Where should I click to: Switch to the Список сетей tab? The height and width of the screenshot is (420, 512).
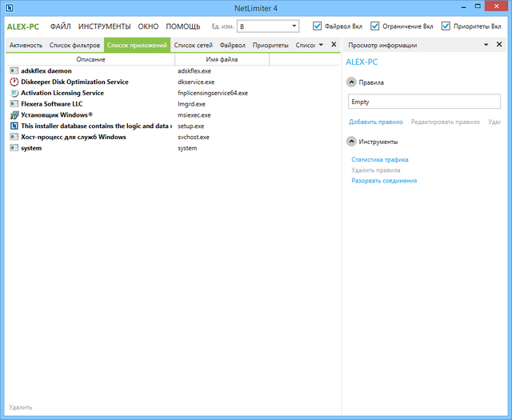pyautogui.click(x=194, y=45)
